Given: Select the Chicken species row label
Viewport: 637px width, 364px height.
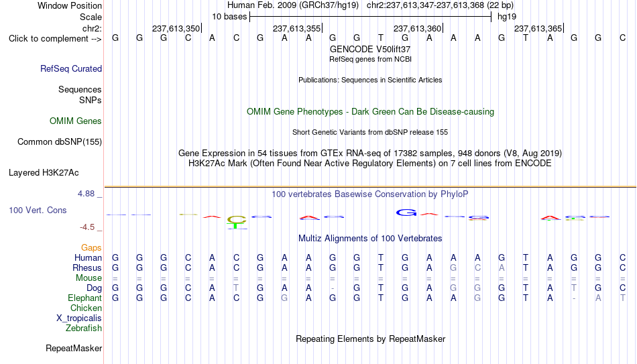Looking at the screenshot, I should (x=86, y=308).
